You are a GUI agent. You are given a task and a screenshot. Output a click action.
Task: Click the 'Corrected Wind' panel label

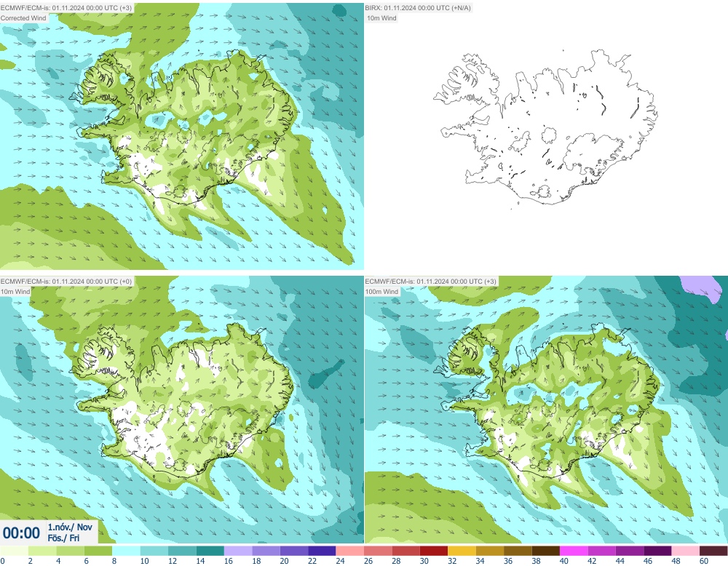click(23, 18)
